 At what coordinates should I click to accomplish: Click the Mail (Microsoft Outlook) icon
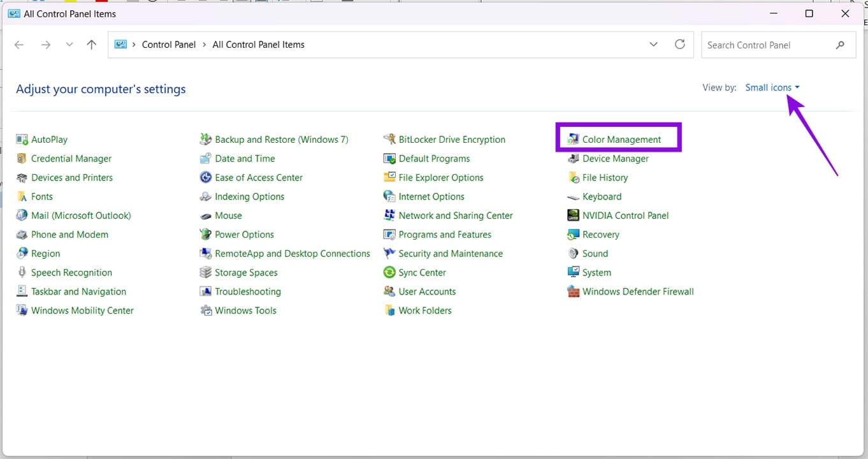[x=22, y=215]
